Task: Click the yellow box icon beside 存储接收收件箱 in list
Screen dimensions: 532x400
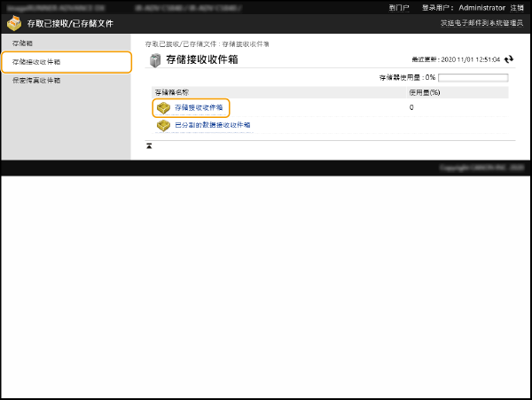Action: 163,107
